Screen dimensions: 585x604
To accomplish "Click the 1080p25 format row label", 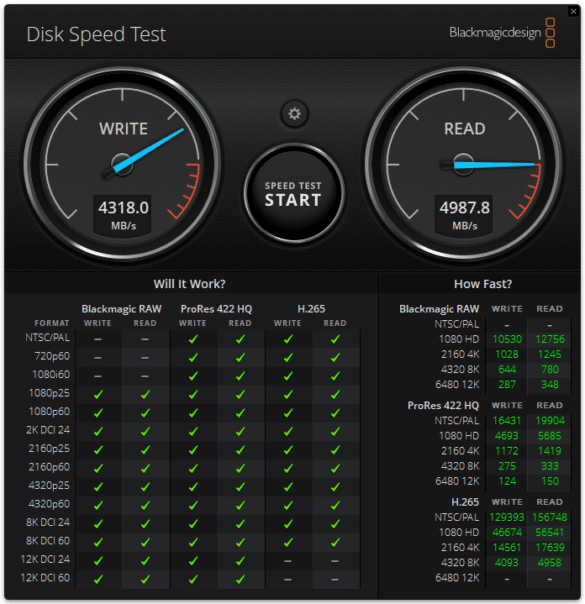I will pyautogui.click(x=50, y=393).
